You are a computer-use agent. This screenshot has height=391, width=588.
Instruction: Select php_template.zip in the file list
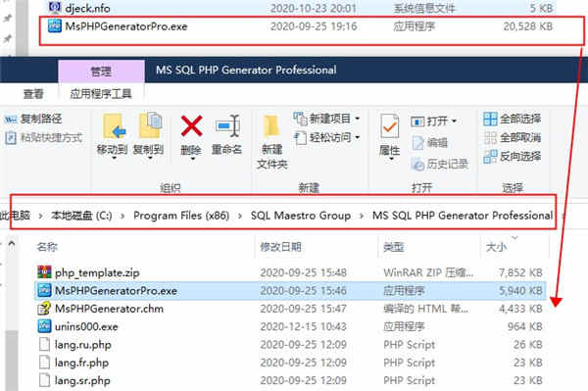pyautogui.click(x=97, y=272)
